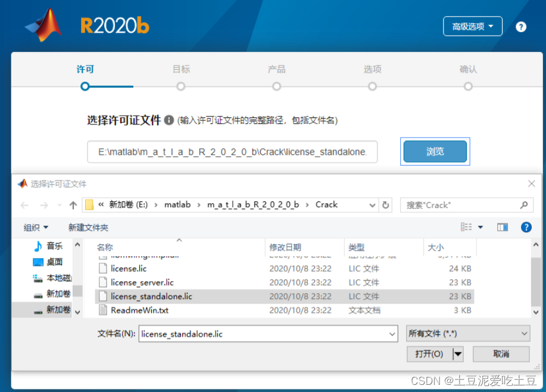Select the license_standalone.lic file row
This screenshot has height=392, width=546.
pos(284,296)
